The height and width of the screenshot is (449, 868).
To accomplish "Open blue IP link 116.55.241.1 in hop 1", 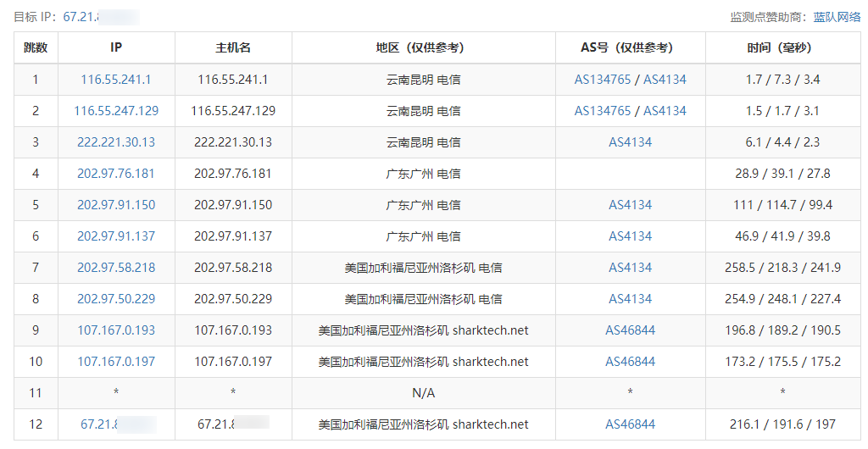I will click(116, 80).
